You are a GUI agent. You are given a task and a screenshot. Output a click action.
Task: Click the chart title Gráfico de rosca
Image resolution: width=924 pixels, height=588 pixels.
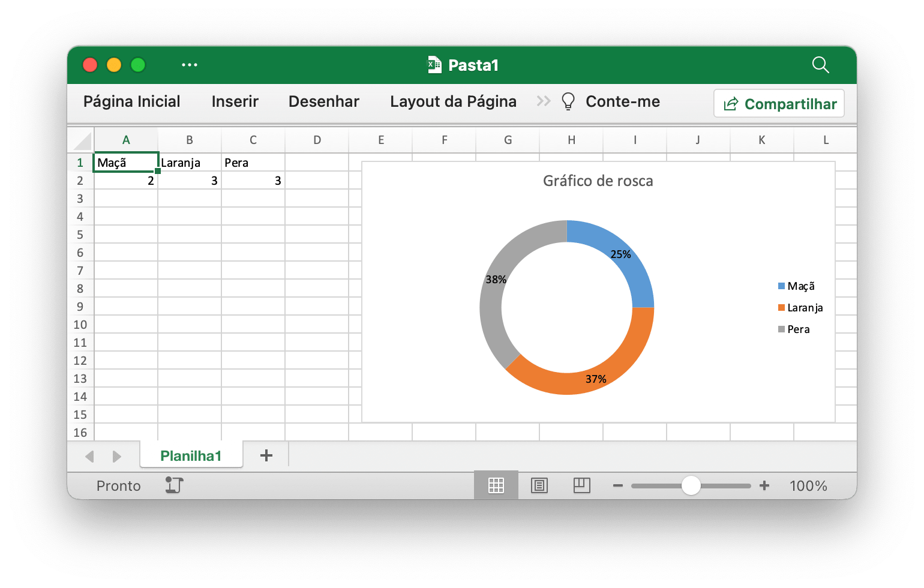point(598,181)
